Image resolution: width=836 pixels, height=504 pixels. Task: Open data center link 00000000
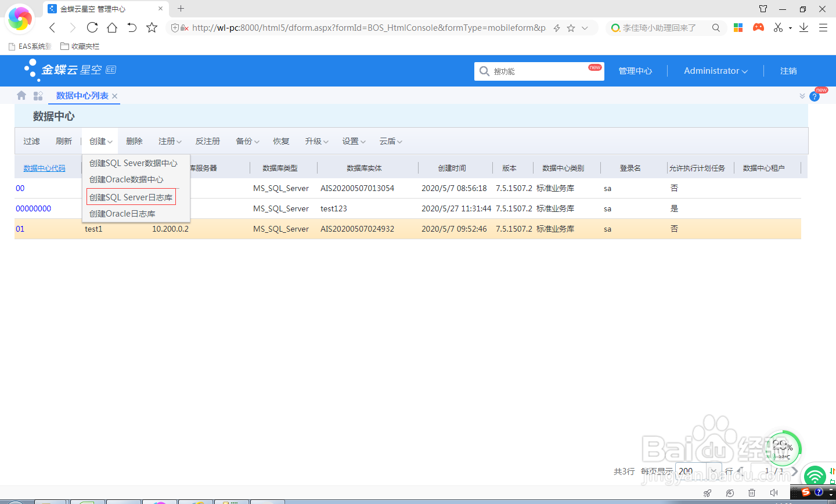pos(33,208)
